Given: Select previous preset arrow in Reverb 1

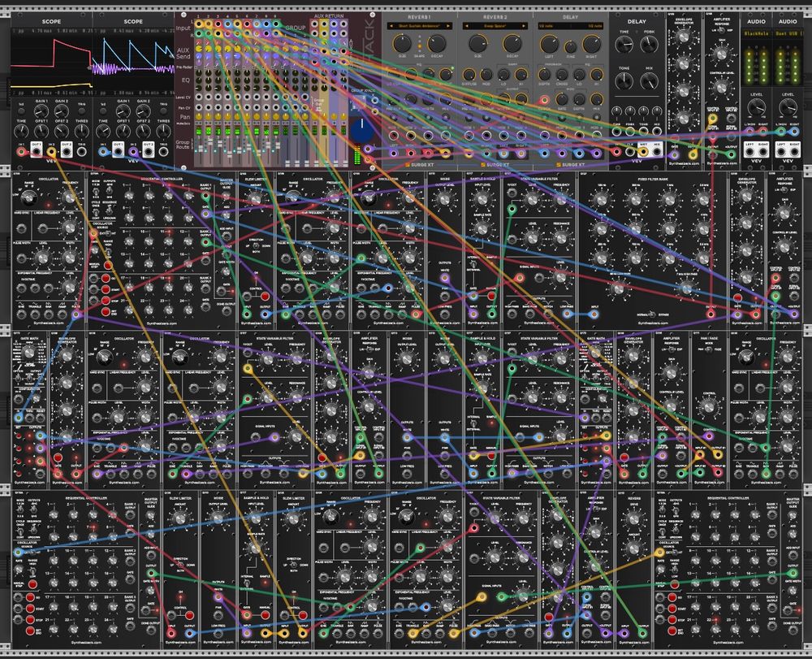Looking at the screenshot, I should coord(391,25).
